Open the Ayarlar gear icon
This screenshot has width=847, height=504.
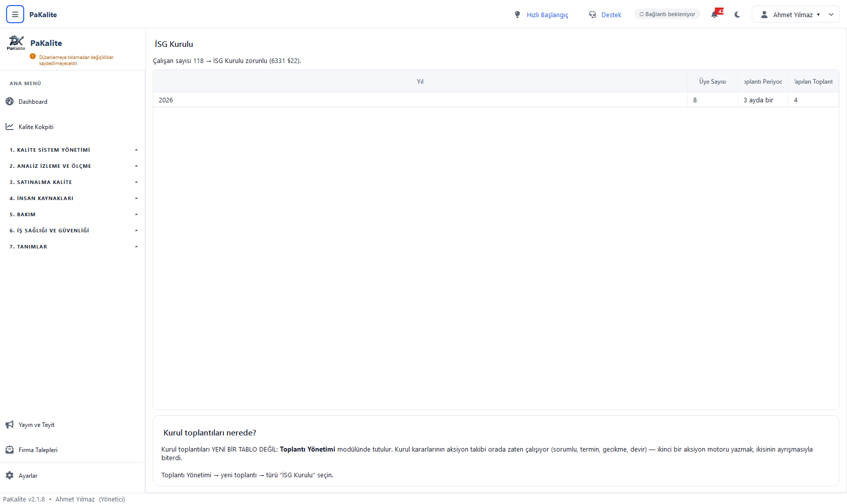point(10,475)
